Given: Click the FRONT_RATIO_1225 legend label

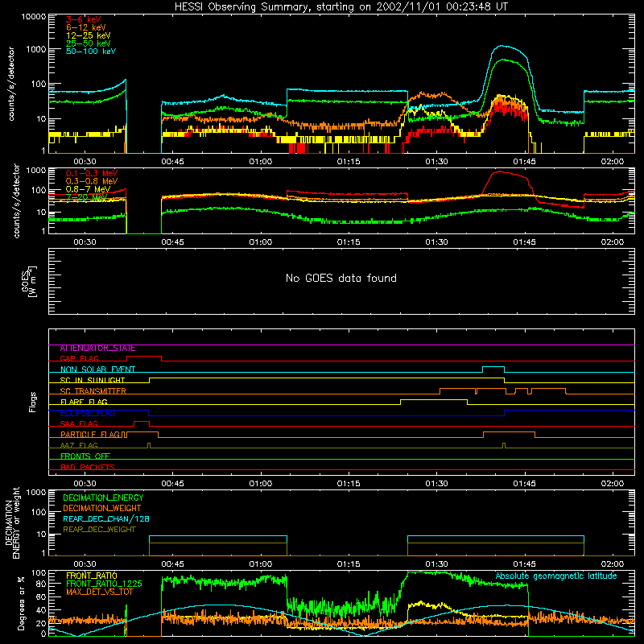Looking at the screenshot, I should [x=104, y=584].
